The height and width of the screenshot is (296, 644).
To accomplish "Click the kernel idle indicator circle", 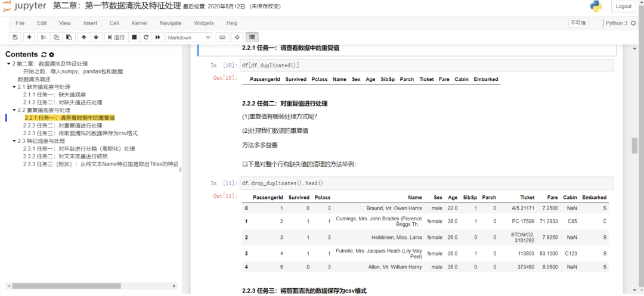I will [x=633, y=23].
